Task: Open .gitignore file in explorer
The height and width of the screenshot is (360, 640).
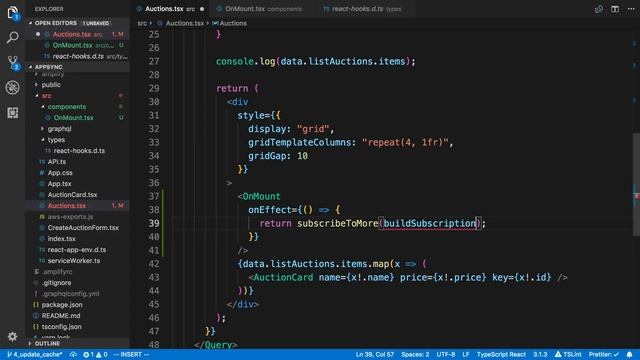Action: click(x=56, y=283)
